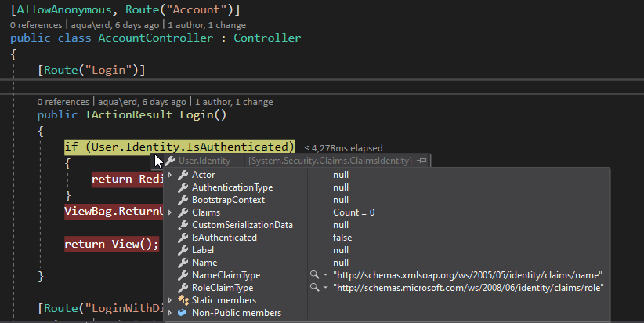The width and height of the screenshot is (644, 323).
Task: Click the null value of Actor
Action: pyautogui.click(x=341, y=175)
